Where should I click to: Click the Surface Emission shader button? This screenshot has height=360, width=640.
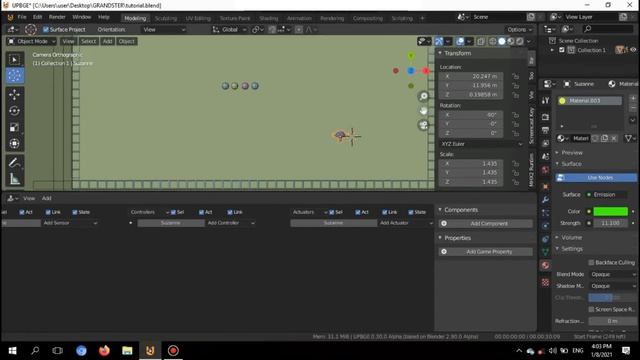[607, 195]
